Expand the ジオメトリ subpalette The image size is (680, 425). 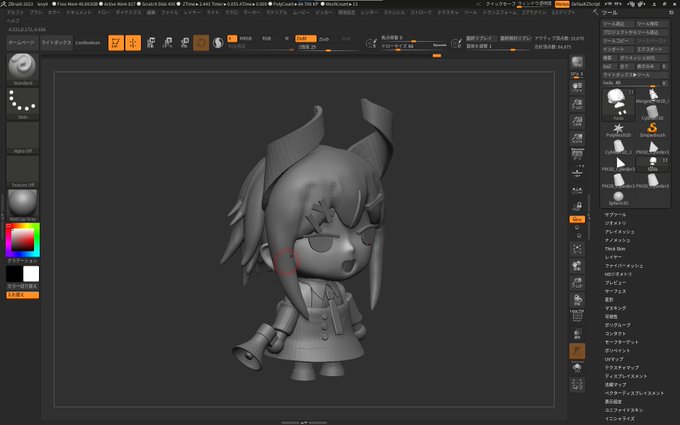(x=615, y=223)
